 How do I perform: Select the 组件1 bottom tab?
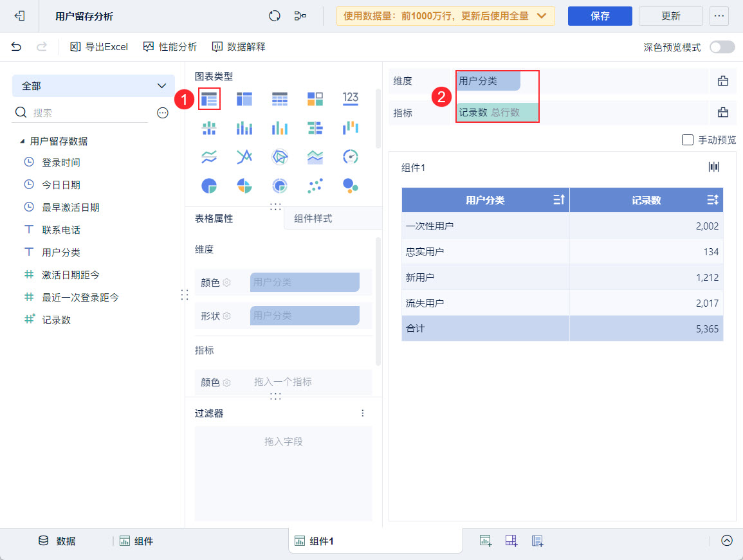click(x=375, y=541)
